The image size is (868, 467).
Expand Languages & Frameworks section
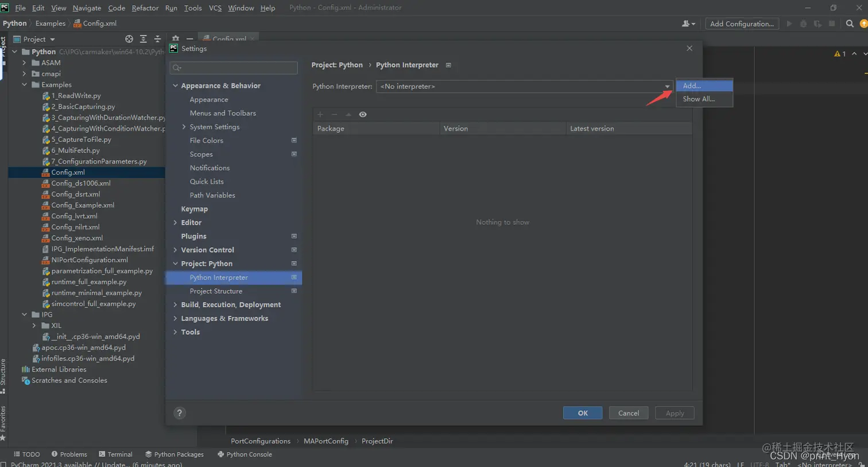click(x=176, y=319)
